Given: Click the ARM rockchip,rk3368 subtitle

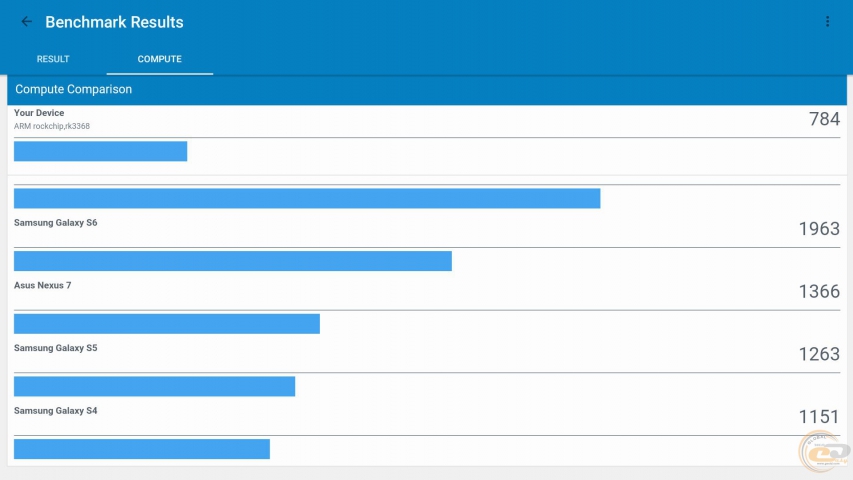Looking at the screenshot, I should 52,126.
